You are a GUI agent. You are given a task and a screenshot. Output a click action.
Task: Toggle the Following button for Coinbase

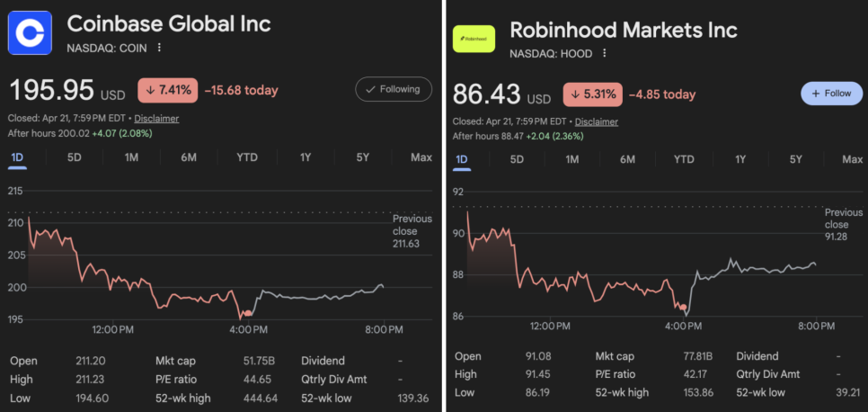394,89
